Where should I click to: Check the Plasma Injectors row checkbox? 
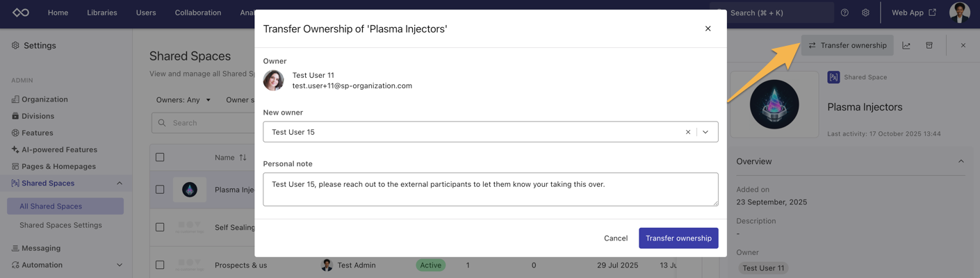160,189
